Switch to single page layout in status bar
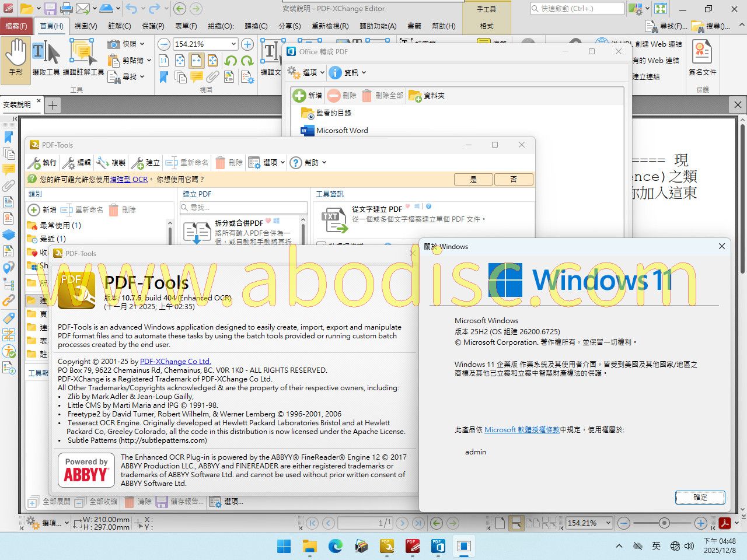The width and height of the screenshot is (747, 560). [500, 523]
